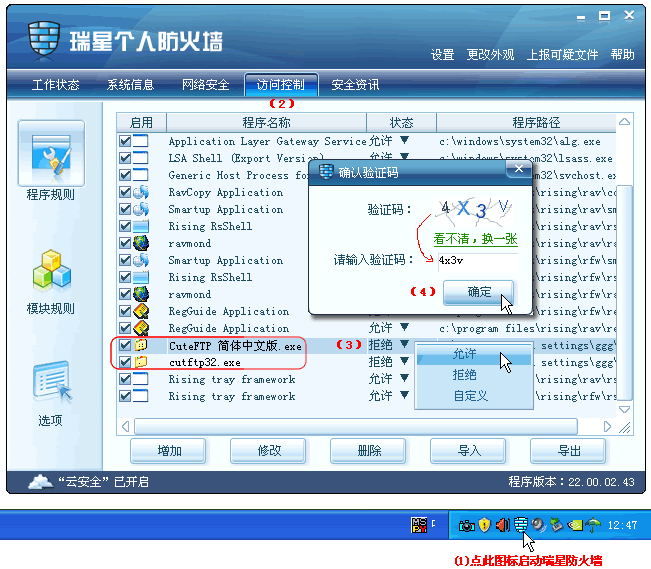Click the icon next to cutftp32.exe
651x569 pixels.
click(141, 362)
